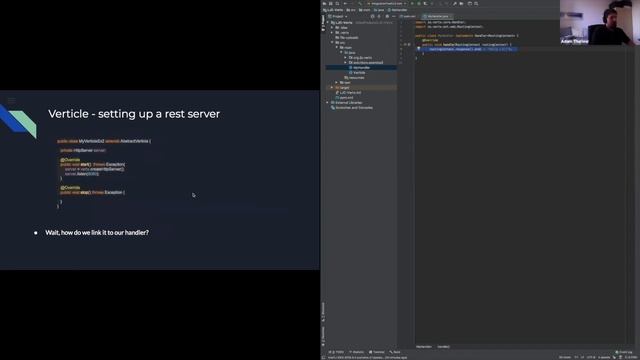Screen dimensions: 640x360
Task: Click the intention lightbulb in the editor gutter
Action: pos(418,49)
